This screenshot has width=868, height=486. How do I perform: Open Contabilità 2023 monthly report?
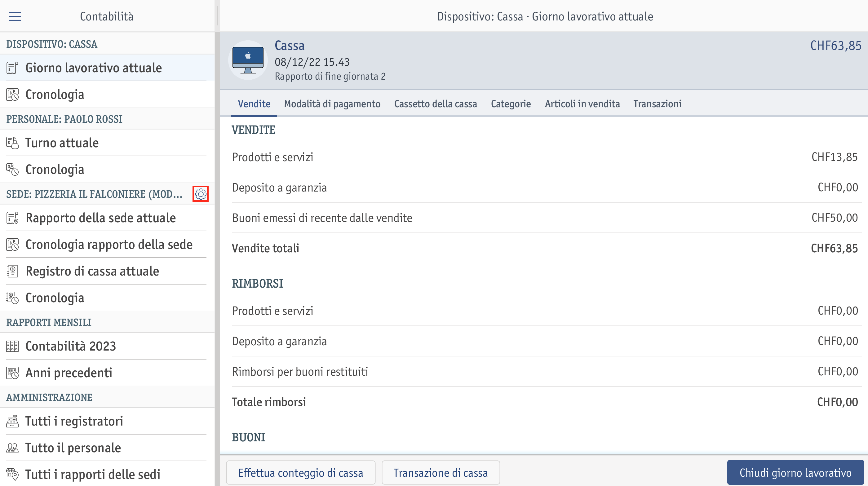[x=107, y=346]
